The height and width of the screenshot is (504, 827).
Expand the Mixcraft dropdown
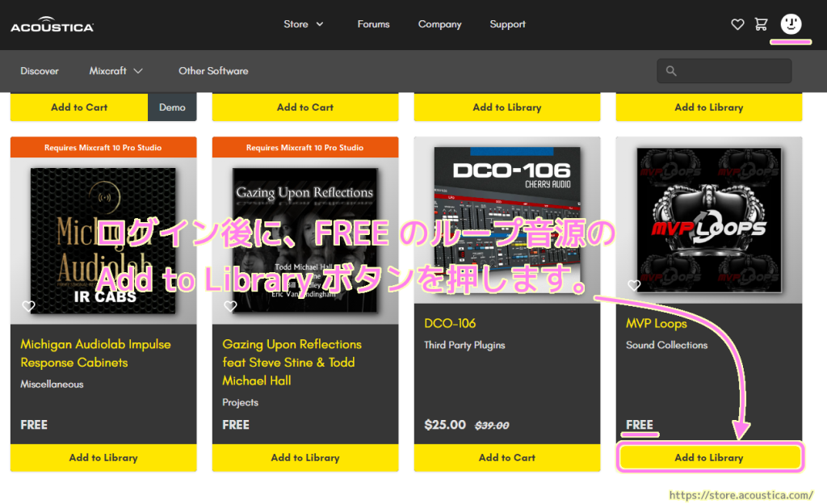115,70
